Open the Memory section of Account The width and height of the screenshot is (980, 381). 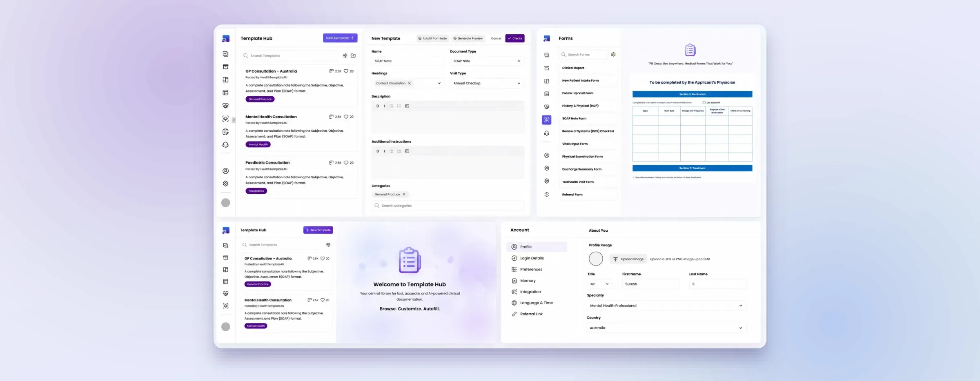pos(528,281)
